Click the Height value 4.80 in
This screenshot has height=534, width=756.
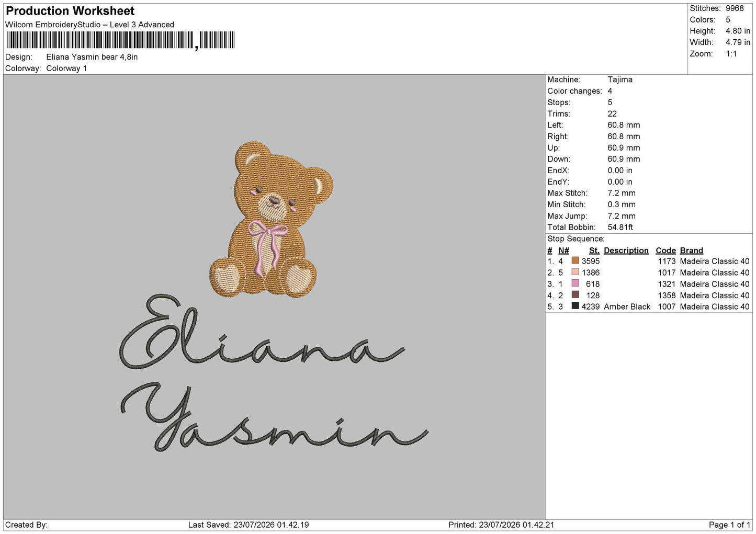pyautogui.click(x=738, y=31)
